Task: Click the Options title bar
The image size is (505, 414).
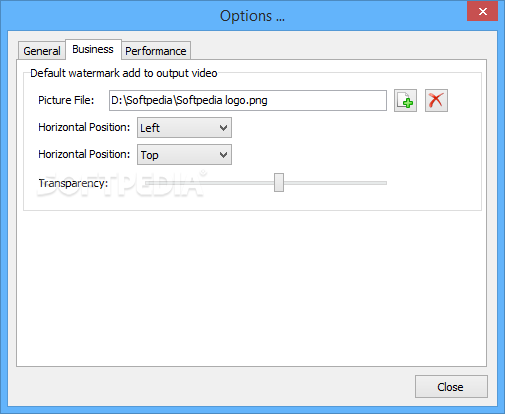Action: click(x=252, y=16)
